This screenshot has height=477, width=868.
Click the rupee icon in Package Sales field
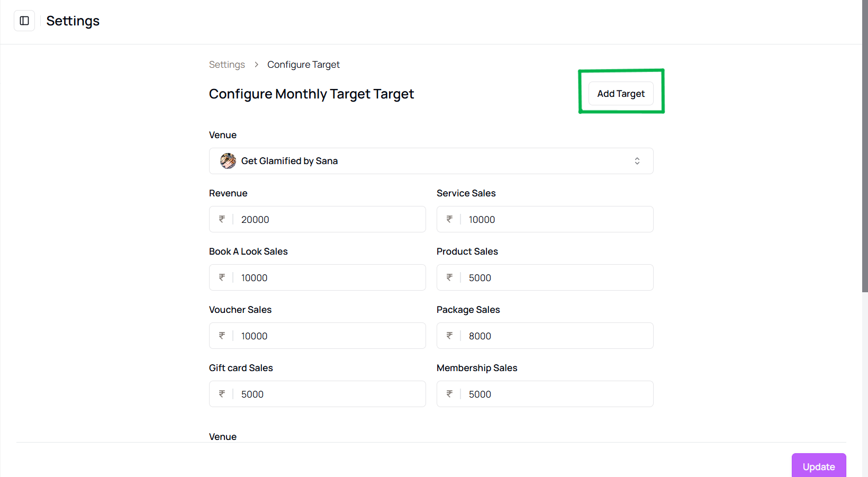(450, 336)
